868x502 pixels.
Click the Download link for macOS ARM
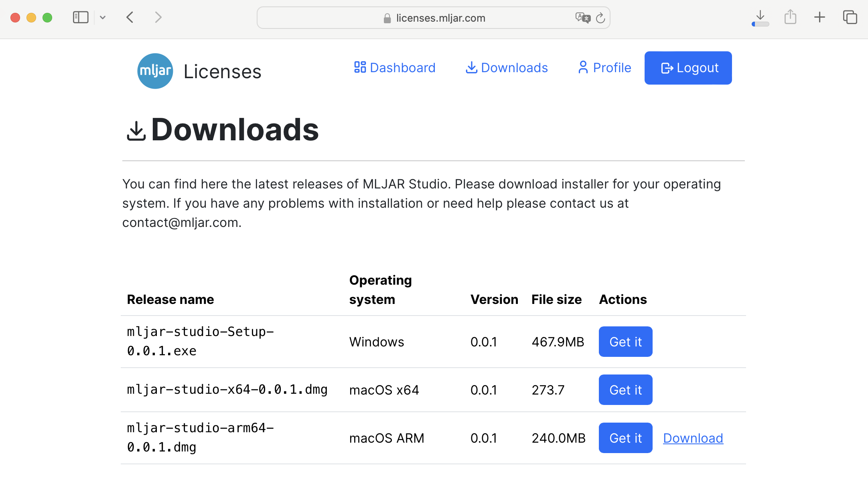click(x=693, y=438)
